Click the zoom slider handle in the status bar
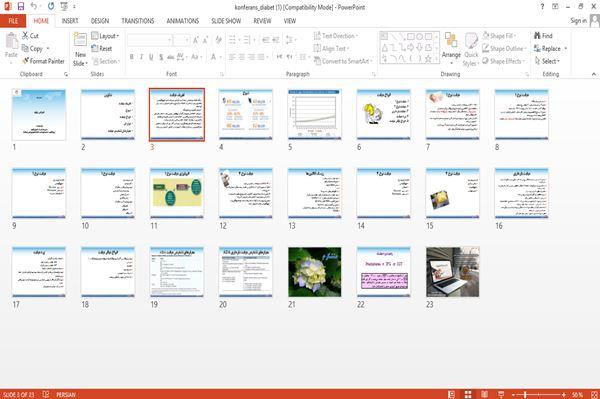This screenshot has height=399, width=600. click(x=525, y=394)
